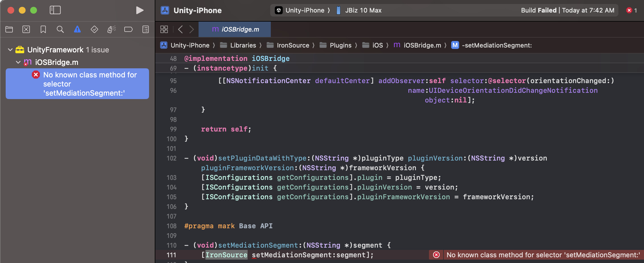Open the Bookmarks navigator
The image size is (644, 263).
click(x=43, y=29)
